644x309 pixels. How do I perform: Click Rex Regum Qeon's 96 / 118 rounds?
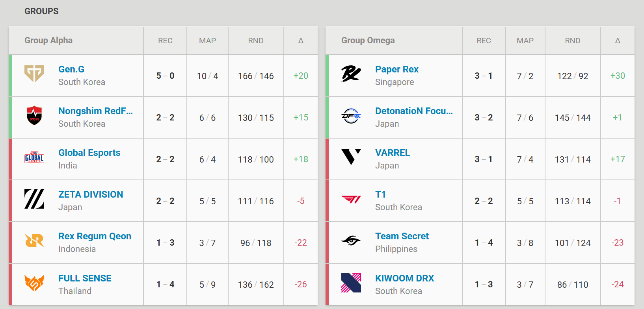[256, 243]
